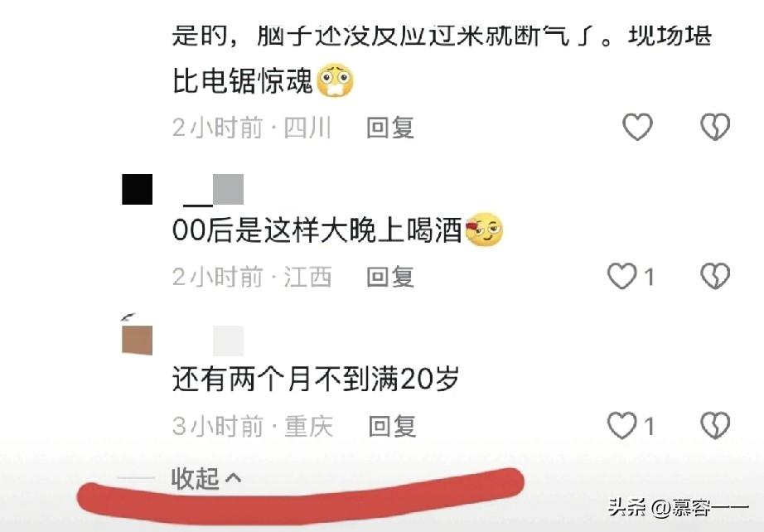Reply to the Chongqing comment
The width and height of the screenshot is (764, 532).
(392, 426)
